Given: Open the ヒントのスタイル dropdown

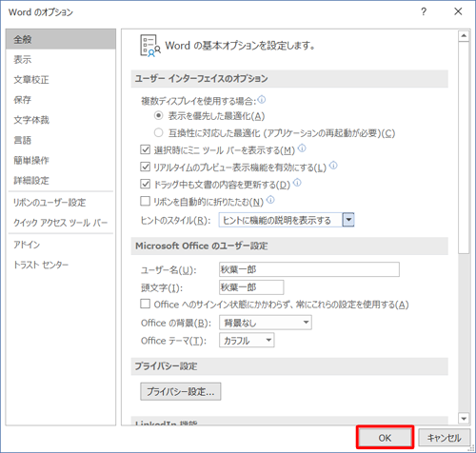Looking at the screenshot, I should [287, 220].
